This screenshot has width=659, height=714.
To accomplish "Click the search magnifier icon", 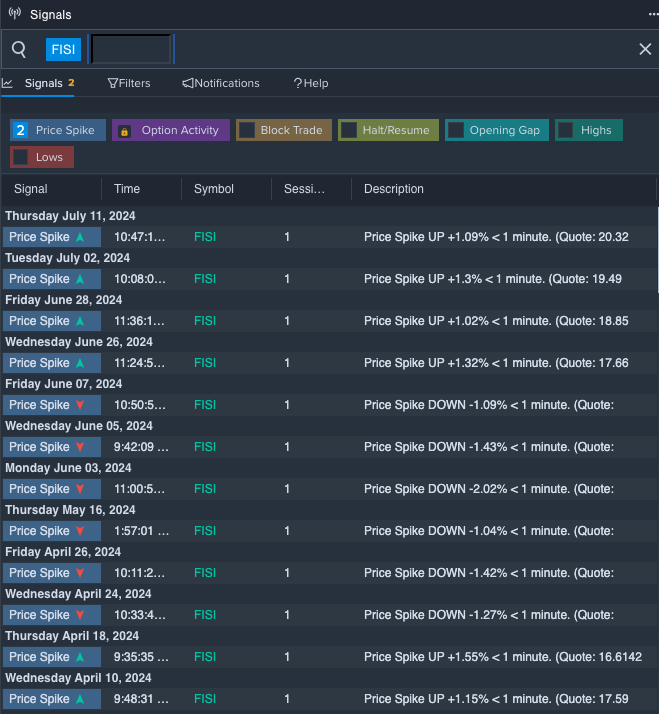I will click(x=19, y=49).
